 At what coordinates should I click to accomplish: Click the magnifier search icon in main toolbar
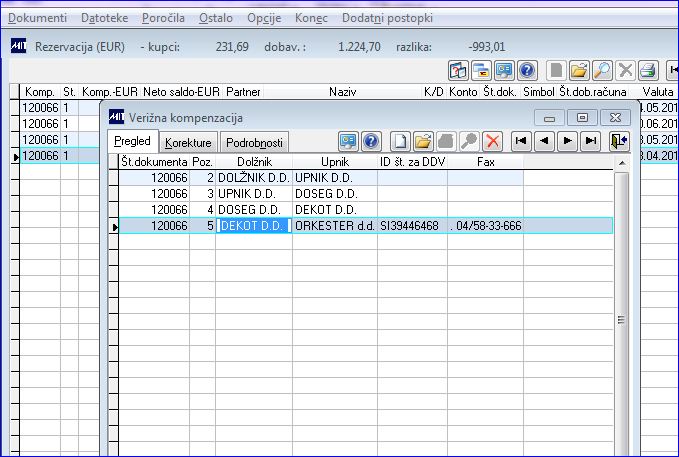602,71
